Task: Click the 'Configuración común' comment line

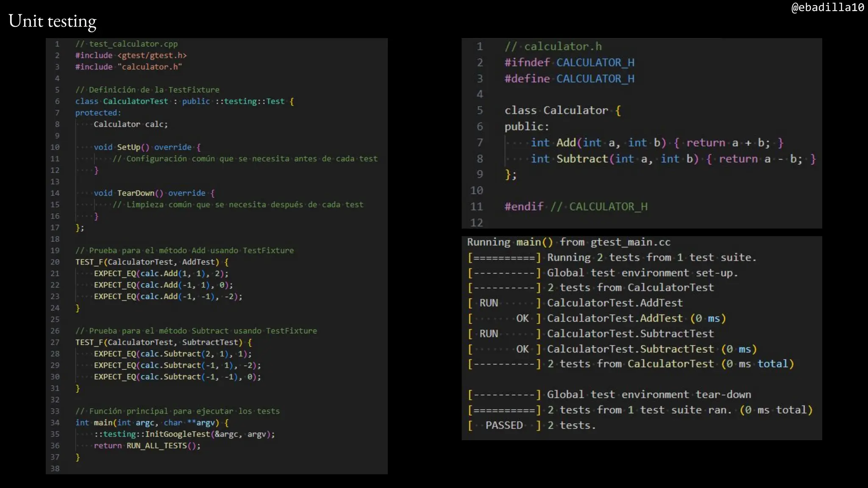Action: (245, 158)
